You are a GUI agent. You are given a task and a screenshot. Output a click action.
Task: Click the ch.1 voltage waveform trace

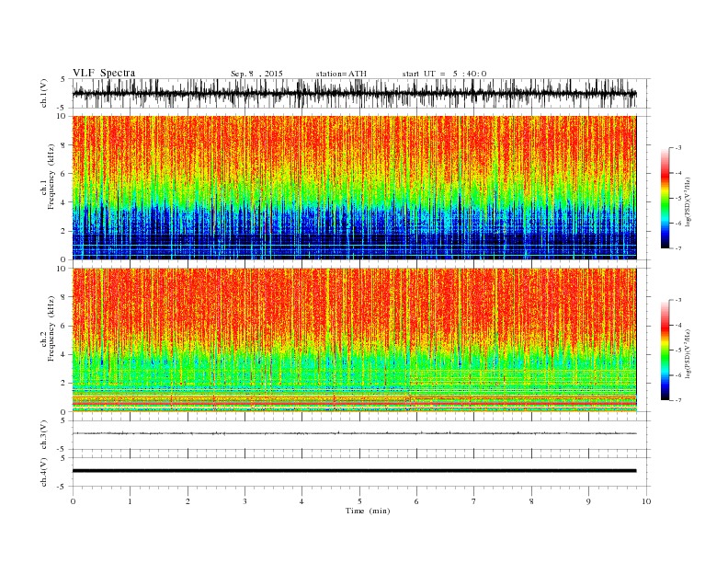(354, 93)
